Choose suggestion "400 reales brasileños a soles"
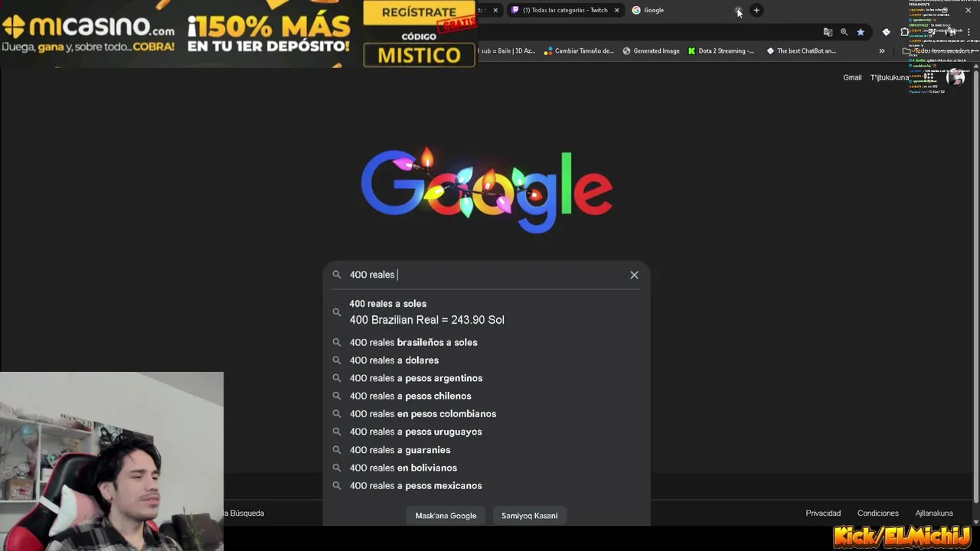This screenshot has width=980, height=551. coord(486,342)
